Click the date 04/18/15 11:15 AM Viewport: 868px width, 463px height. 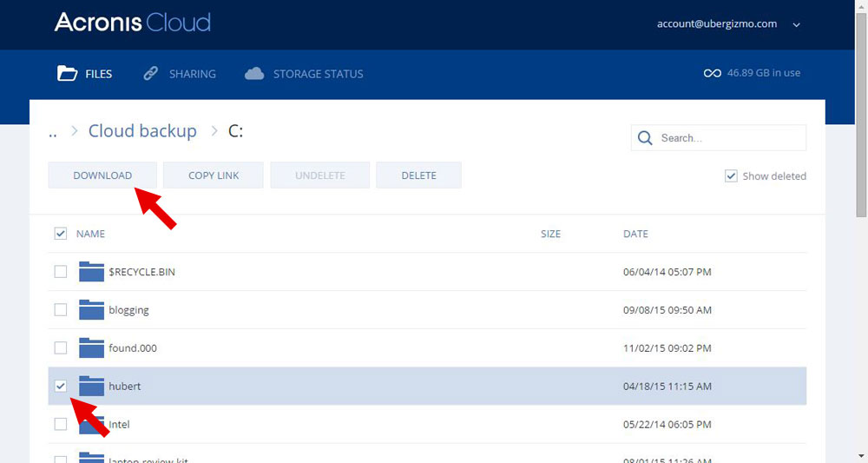click(x=667, y=387)
